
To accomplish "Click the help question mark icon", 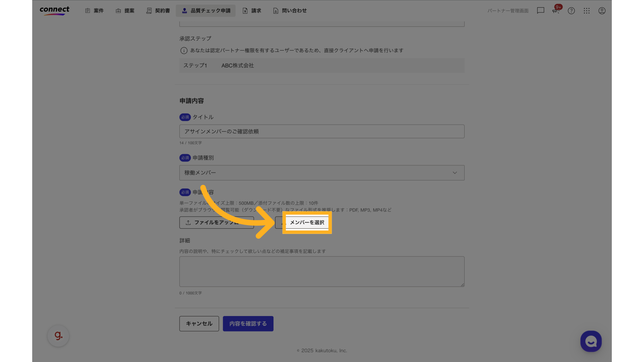I will 571,10.
